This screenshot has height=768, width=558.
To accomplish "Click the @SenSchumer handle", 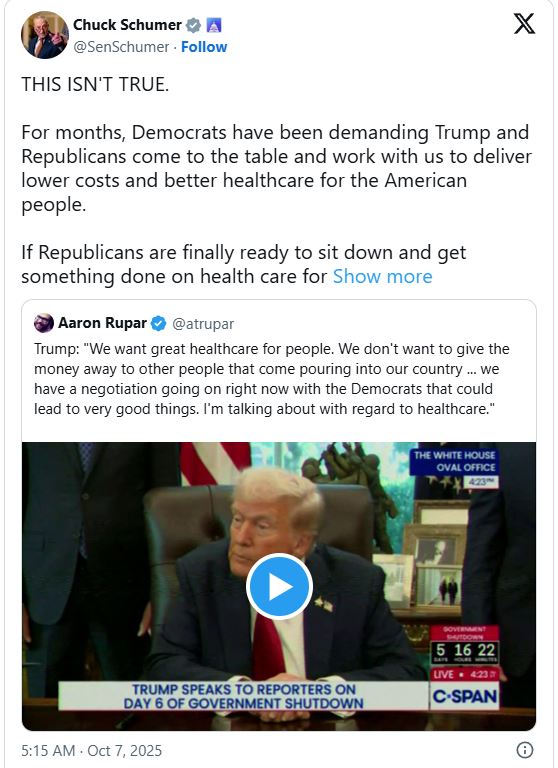I will 121,47.
